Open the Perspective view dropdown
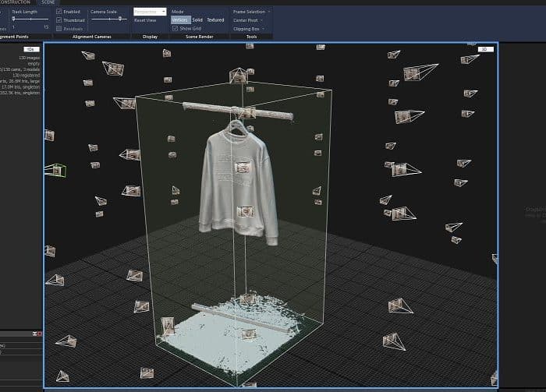Screen dimensions: 546x392 click(x=149, y=12)
